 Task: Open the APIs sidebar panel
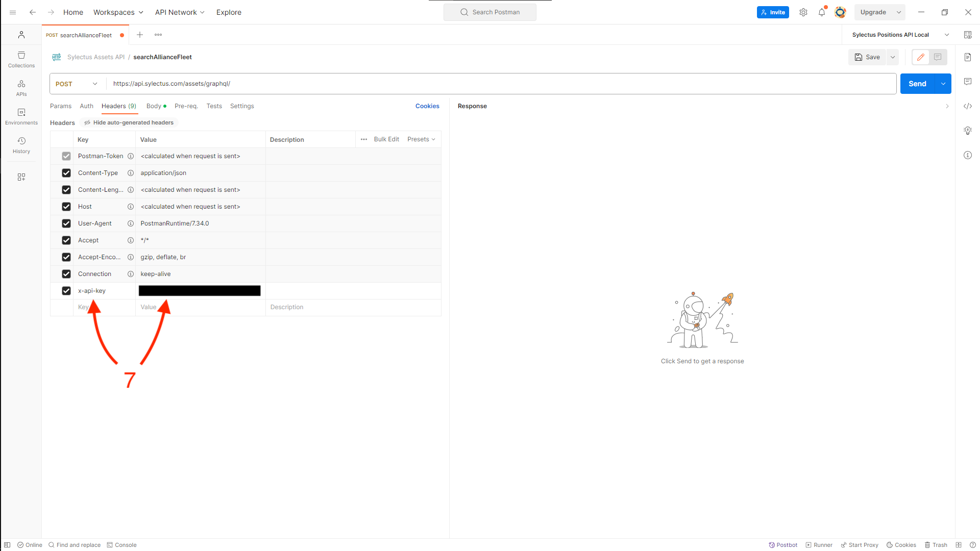click(21, 88)
